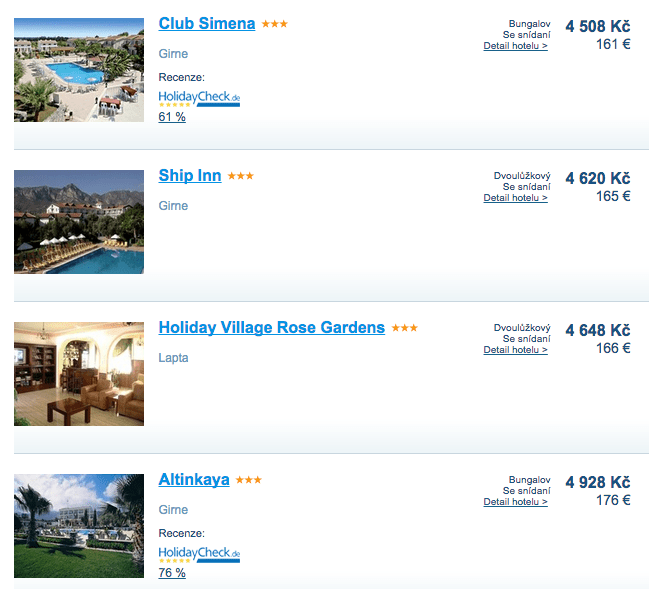Click the three-star rating beside Ship Inn
The width and height of the screenshot is (658, 589).
tap(241, 176)
